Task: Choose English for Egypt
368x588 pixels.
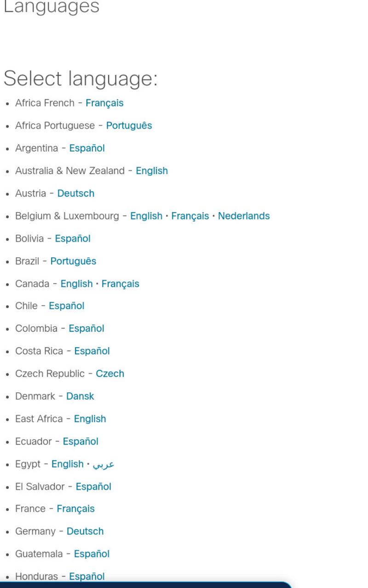Action: (67, 464)
